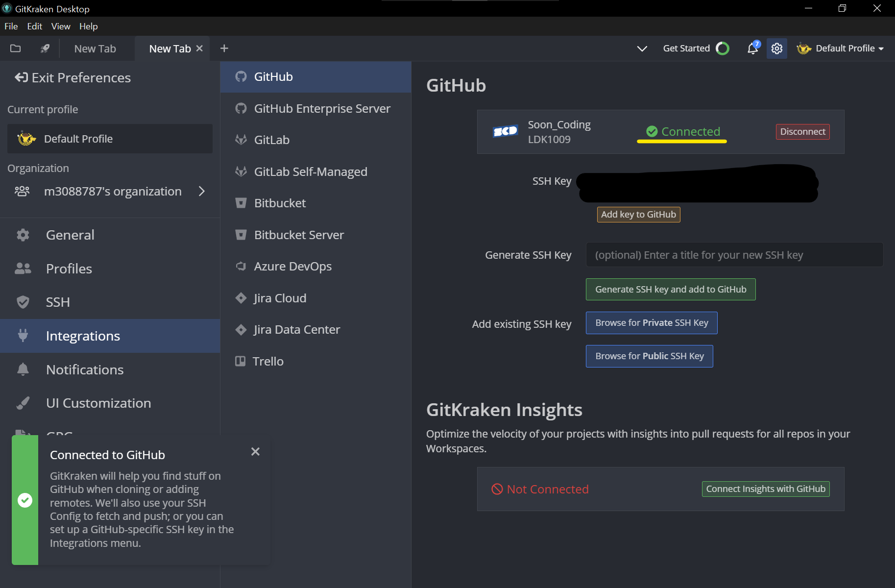Viewport: 895px width, 588px height.
Task: Click Exit Preferences
Action: 73,77
